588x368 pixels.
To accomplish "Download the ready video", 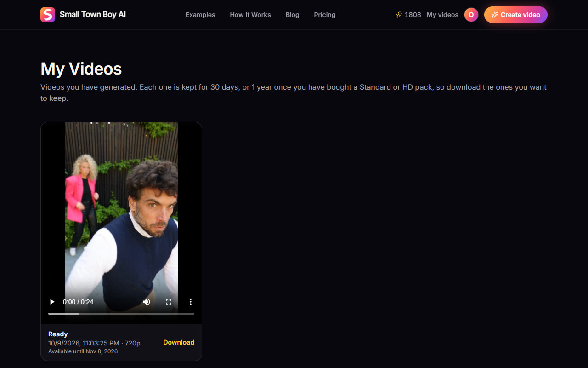I will click(x=179, y=342).
